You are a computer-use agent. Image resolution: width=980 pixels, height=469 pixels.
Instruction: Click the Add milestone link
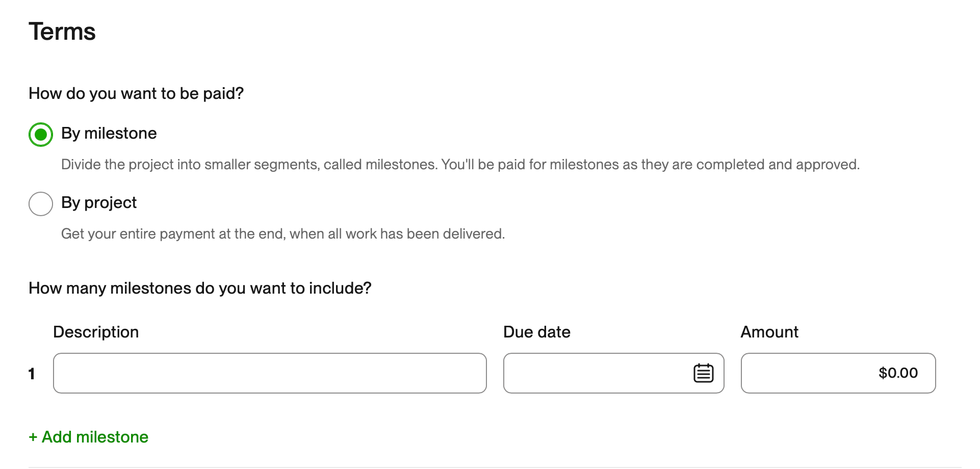[x=89, y=437]
